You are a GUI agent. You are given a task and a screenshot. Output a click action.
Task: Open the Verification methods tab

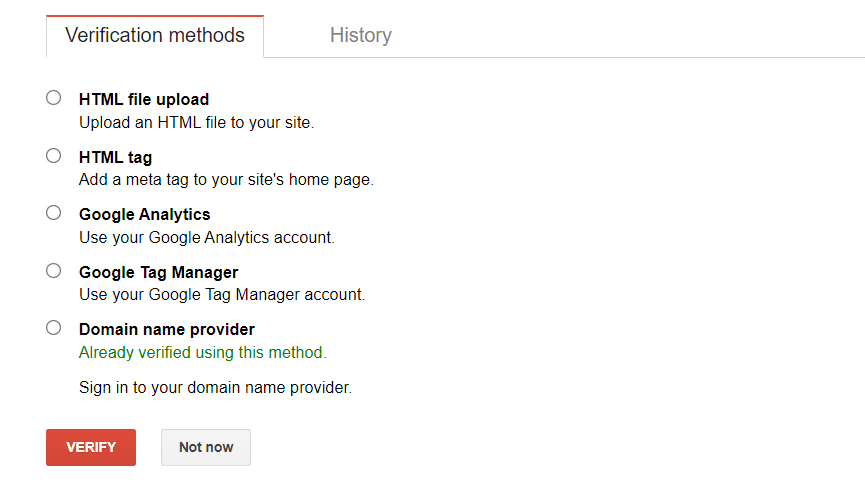coord(155,36)
